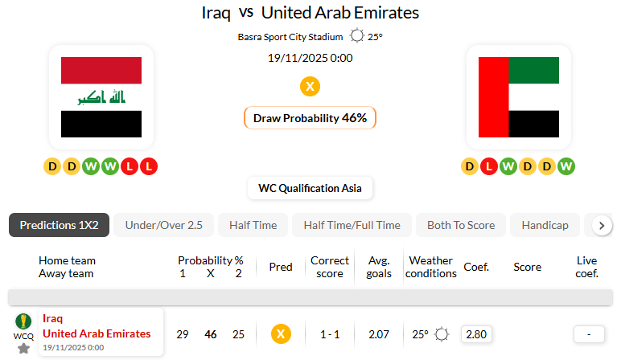This screenshot has width=617, height=364.
Task: Click the WCQ trophy icon in match row
Action: [23, 321]
